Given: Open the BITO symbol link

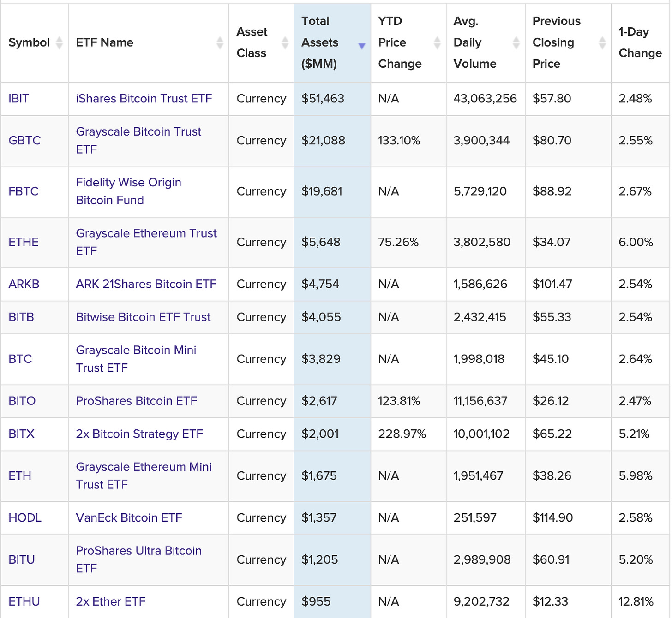Looking at the screenshot, I should pos(22,401).
